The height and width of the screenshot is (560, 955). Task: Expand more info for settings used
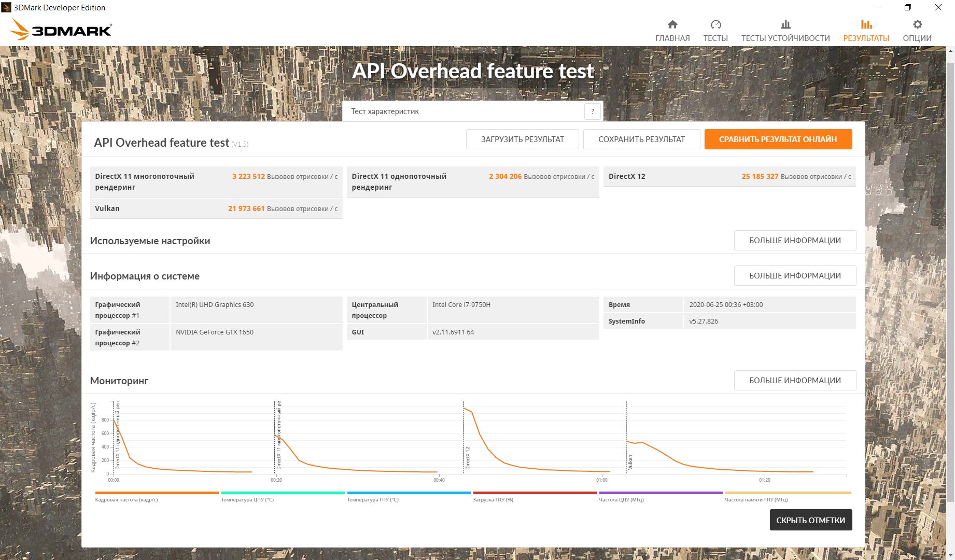point(794,241)
